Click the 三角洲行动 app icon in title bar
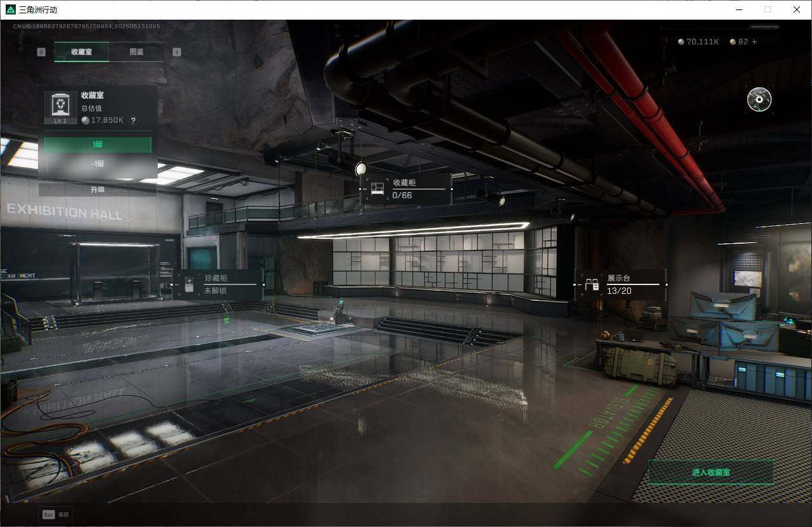Image resolution: width=812 pixels, height=527 pixels. point(10,10)
